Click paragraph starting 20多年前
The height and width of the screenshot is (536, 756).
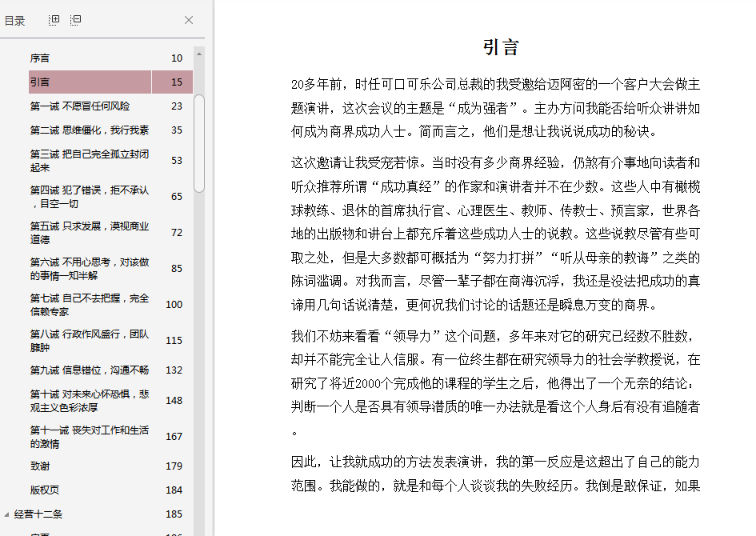tap(496, 108)
